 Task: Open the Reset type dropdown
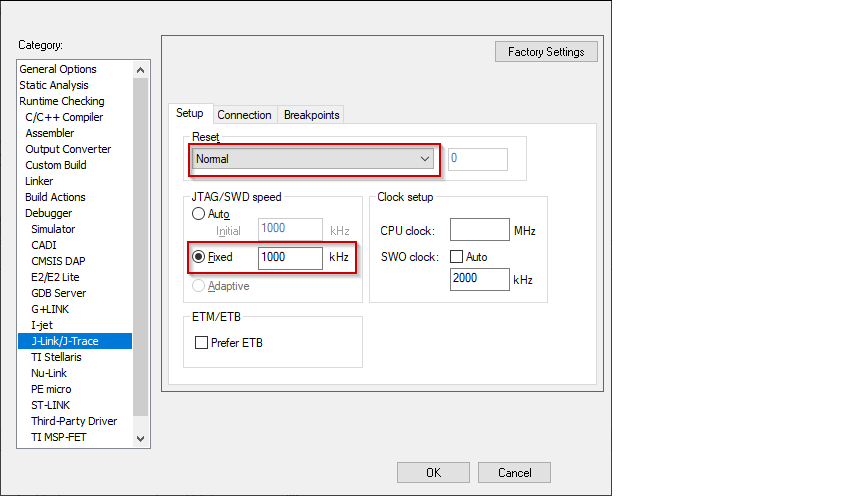[x=313, y=159]
